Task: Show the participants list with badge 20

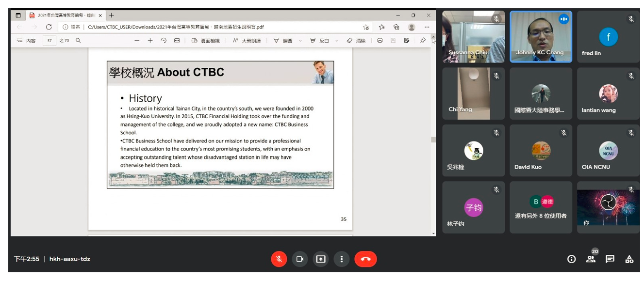Action: click(591, 258)
